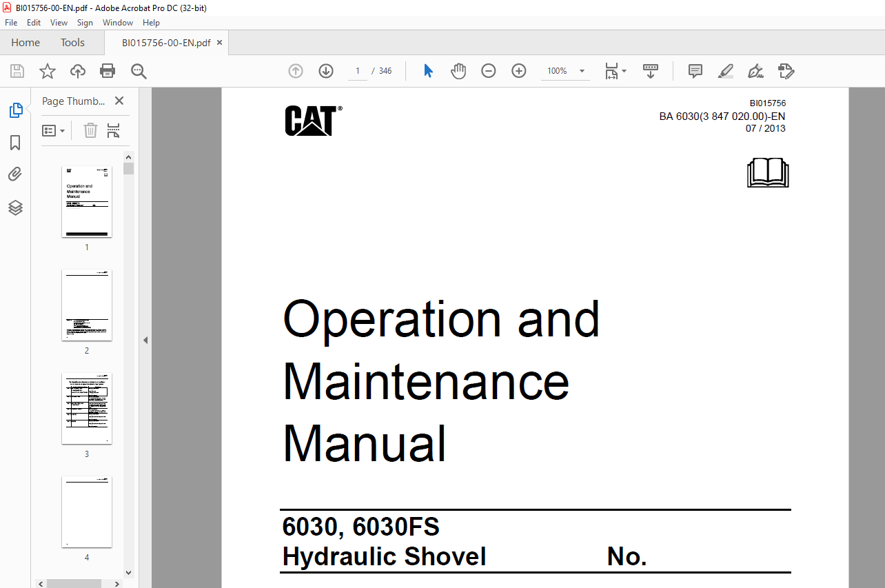Bookmark file with the star icon
This screenshot has width=885, height=588.
[48, 71]
